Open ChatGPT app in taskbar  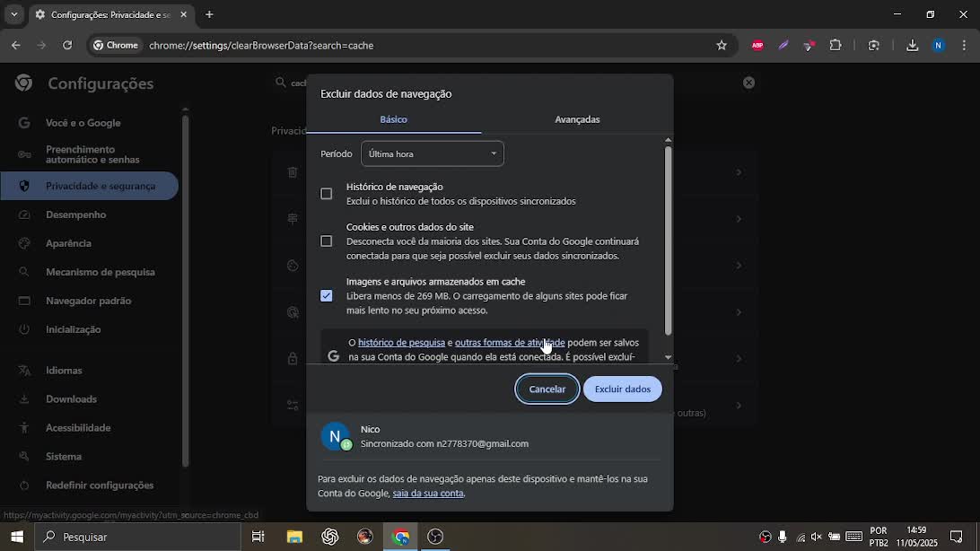[330, 537]
